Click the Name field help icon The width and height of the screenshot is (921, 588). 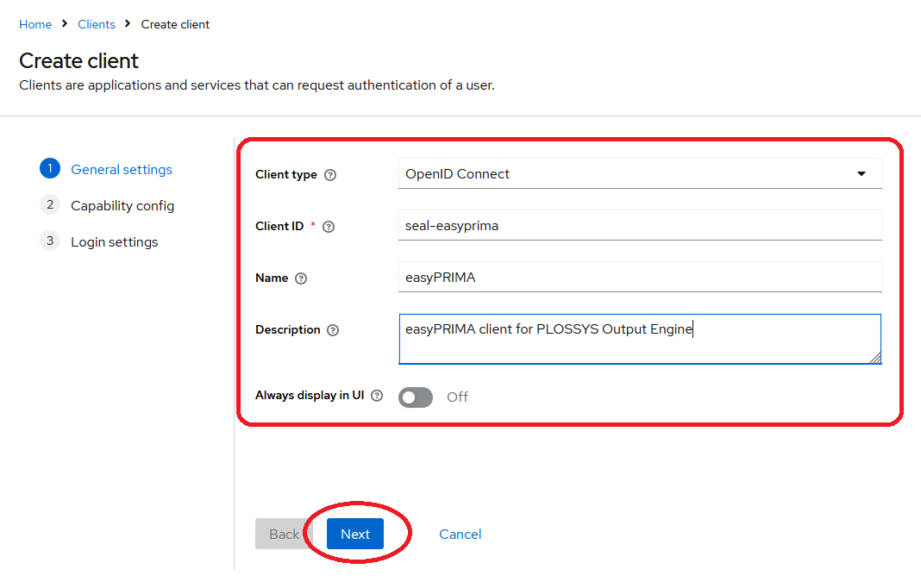tap(302, 278)
